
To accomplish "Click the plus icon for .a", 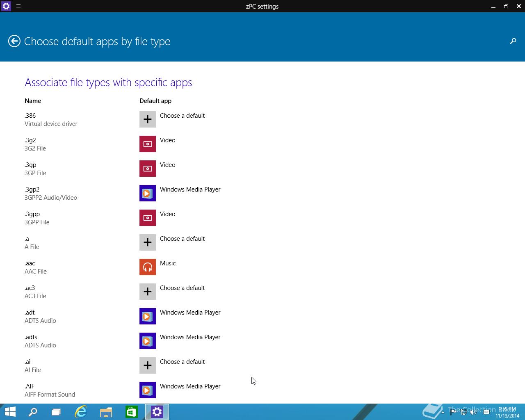I will pos(148,242).
